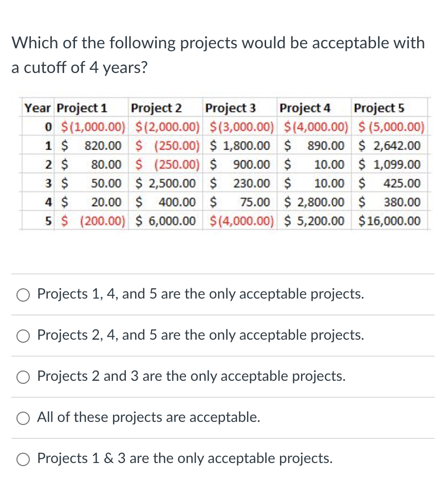448x481 pixels.
Task: Select radio for Projects 2, 4, and 5 option
Action: 23,336
